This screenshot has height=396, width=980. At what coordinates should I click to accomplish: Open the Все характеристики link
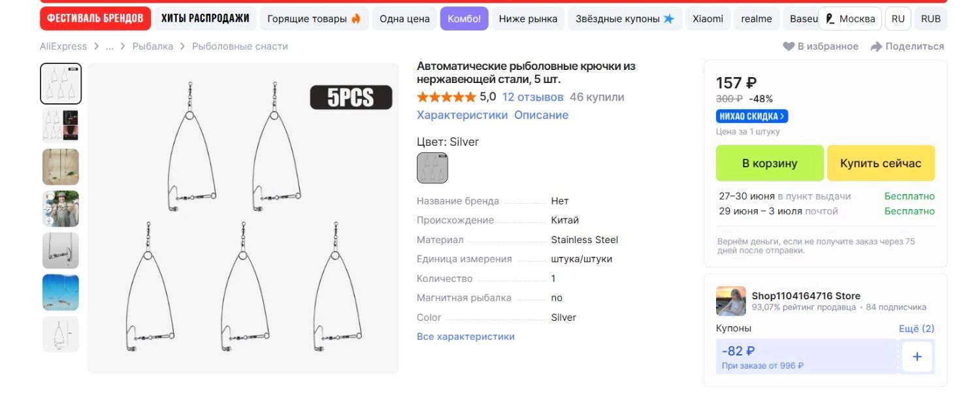(x=466, y=337)
